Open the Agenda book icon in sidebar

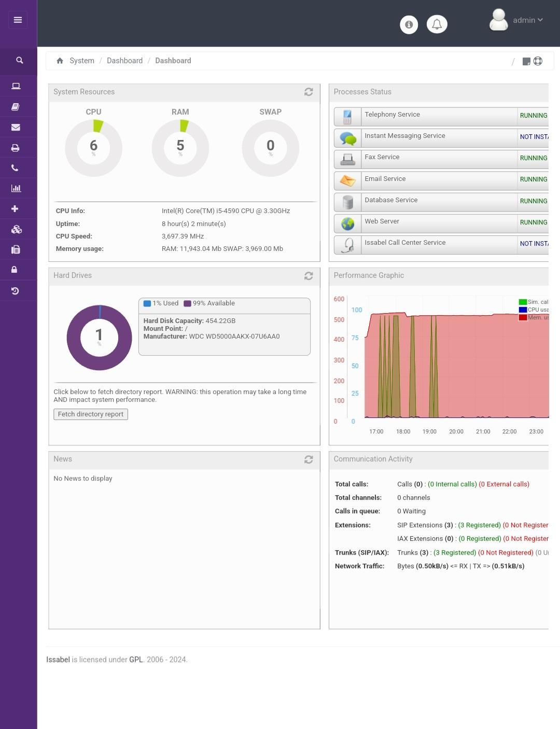tap(15, 107)
